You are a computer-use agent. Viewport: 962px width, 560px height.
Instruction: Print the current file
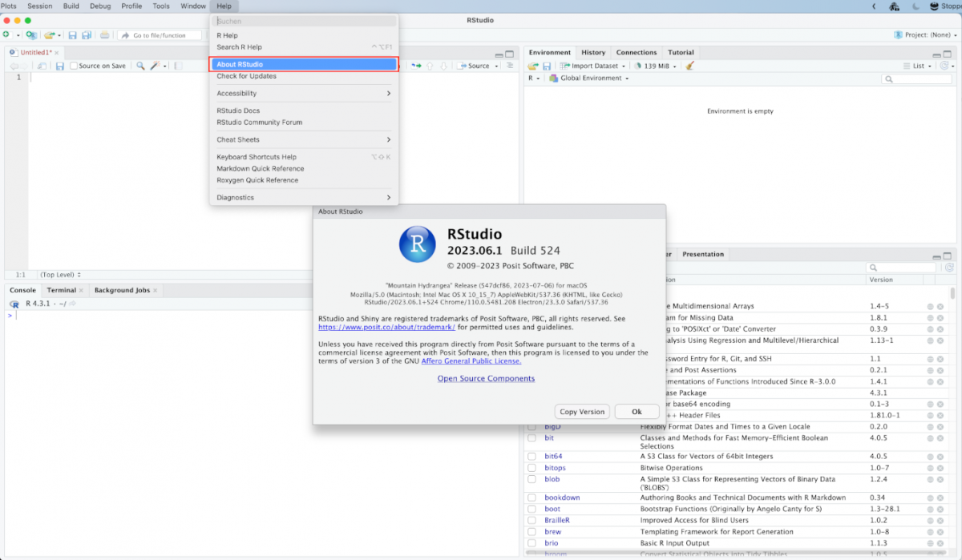pyautogui.click(x=104, y=35)
